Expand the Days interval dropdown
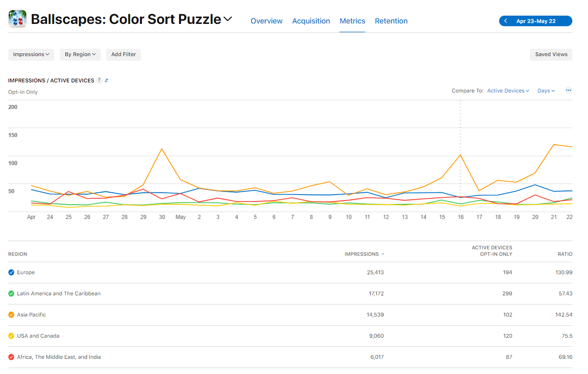588x374 pixels. tap(546, 91)
